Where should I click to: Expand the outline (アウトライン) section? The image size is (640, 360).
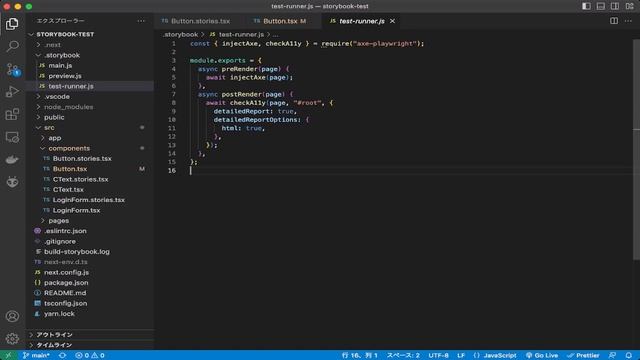(x=90, y=335)
